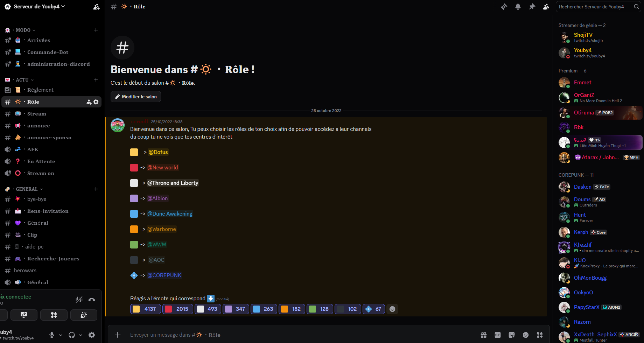
Task: Start an activity with the activities button
Action: (54, 315)
